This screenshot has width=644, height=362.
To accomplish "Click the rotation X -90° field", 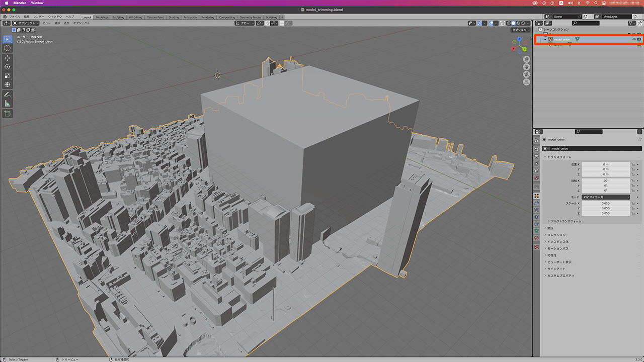I will [x=606, y=180].
